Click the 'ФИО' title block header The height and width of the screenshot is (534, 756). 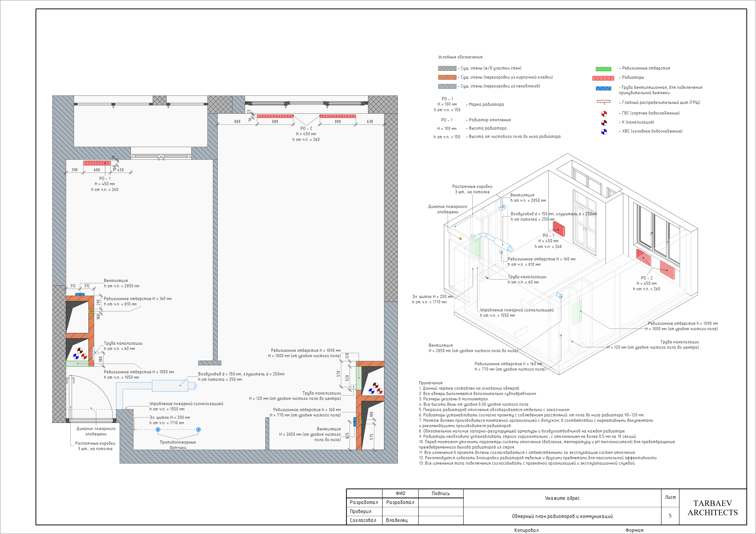coord(400,494)
